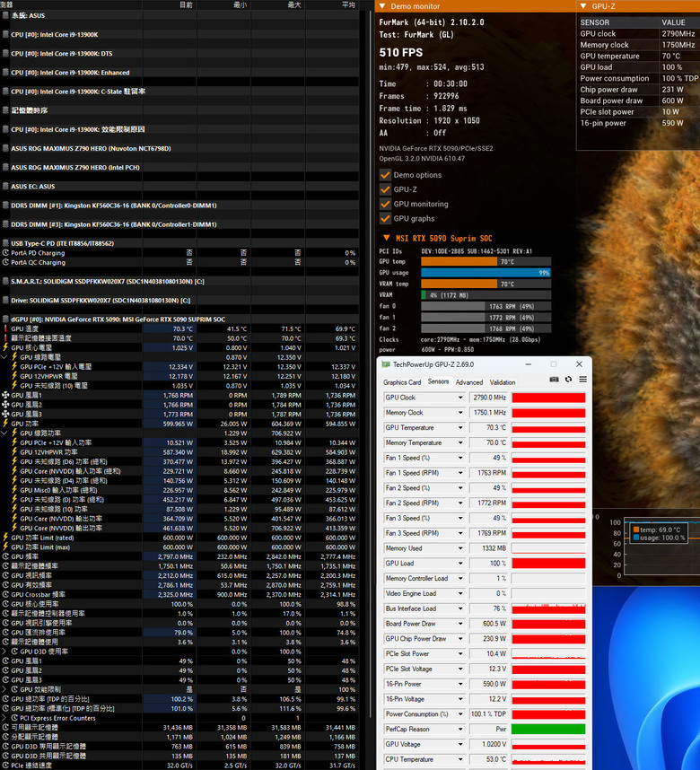Click the S.M.A.R.T.: SOLIDIGM group icon
The height and width of the screenshot is (770, 700).
click(5, 282)
